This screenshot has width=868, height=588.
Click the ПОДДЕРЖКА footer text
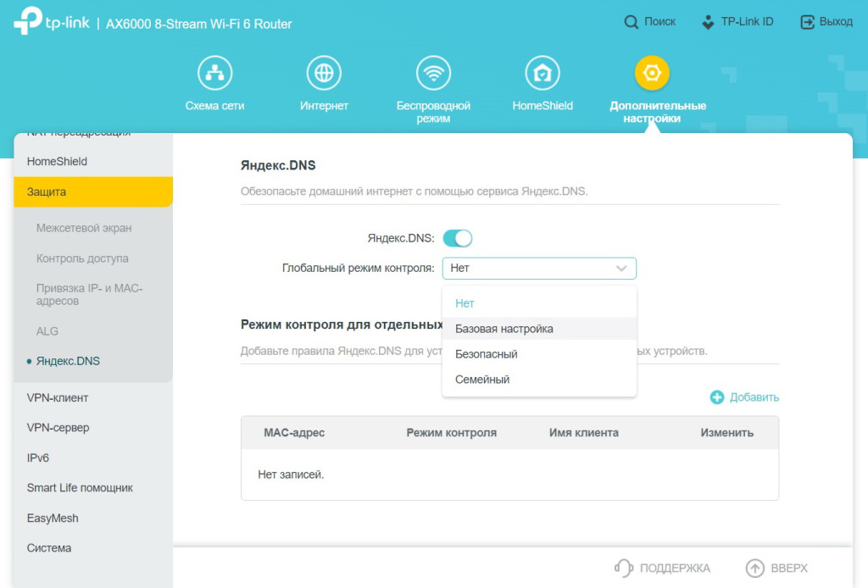click(x=675, y=568)
